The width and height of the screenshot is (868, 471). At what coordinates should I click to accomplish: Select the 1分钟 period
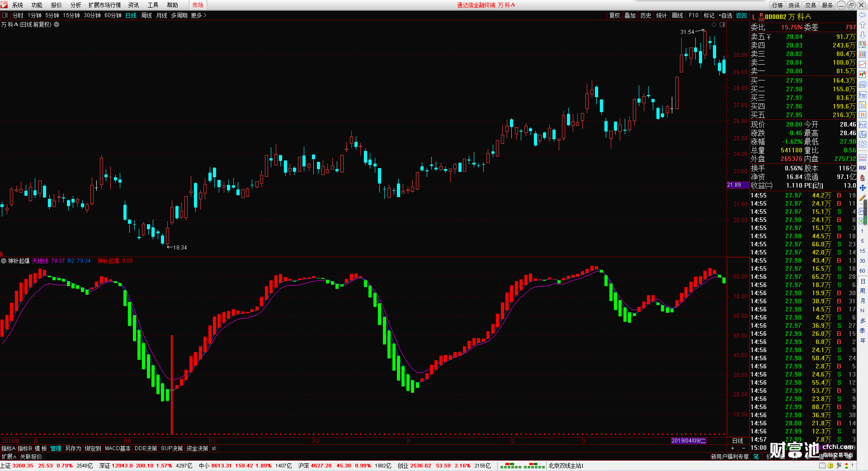coord(34,15)
